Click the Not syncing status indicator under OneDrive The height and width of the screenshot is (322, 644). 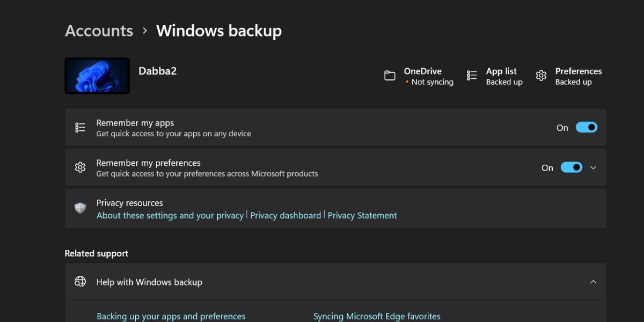click(429, 82)
